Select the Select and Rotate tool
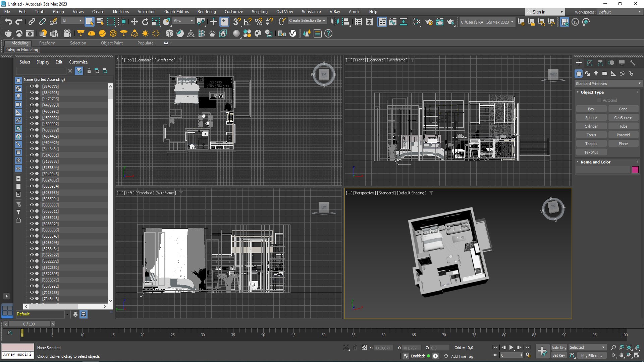The height and width of the screenshot is (362, 644). point(145,22)
